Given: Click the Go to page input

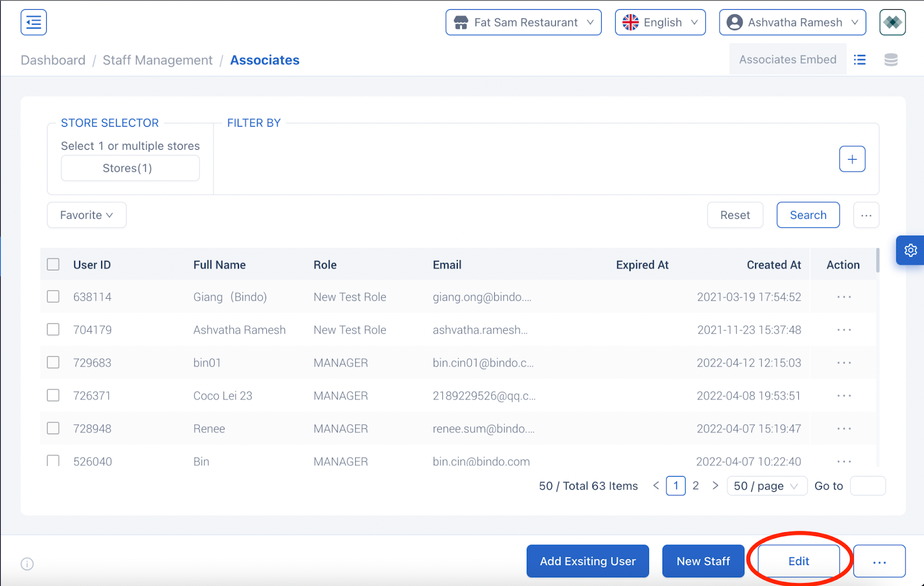Looking at the screenshot, I should pos(867,486).
